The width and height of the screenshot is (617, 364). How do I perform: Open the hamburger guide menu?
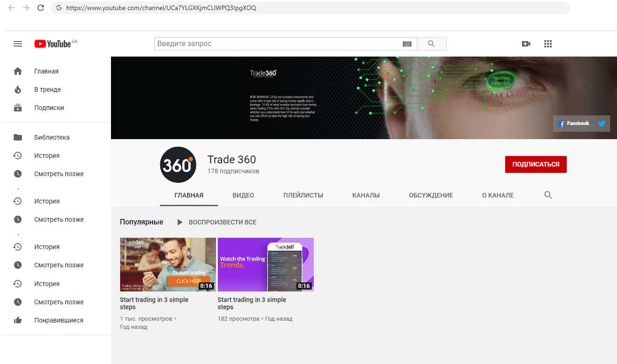coord(18,44)
